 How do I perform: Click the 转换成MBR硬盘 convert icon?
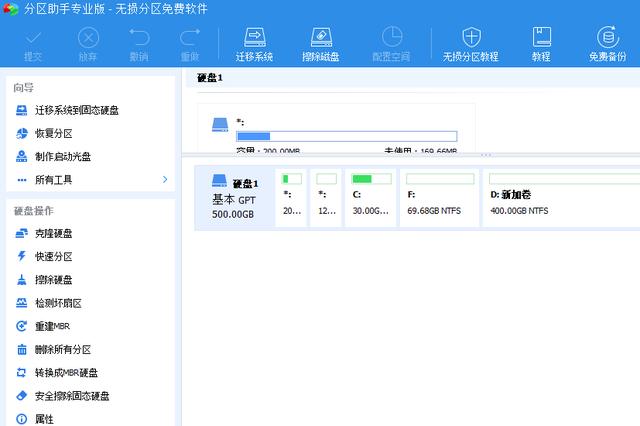point(21,373)
